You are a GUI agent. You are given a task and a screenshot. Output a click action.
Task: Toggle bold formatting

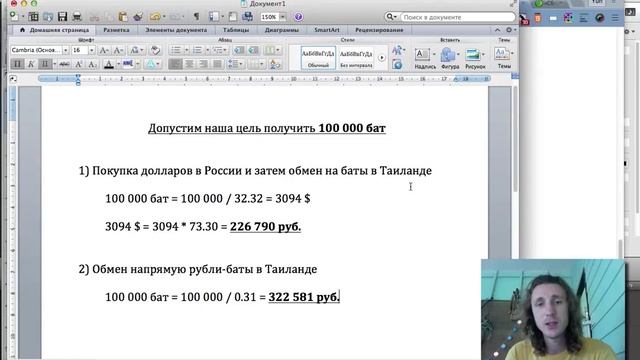point(17,64)
